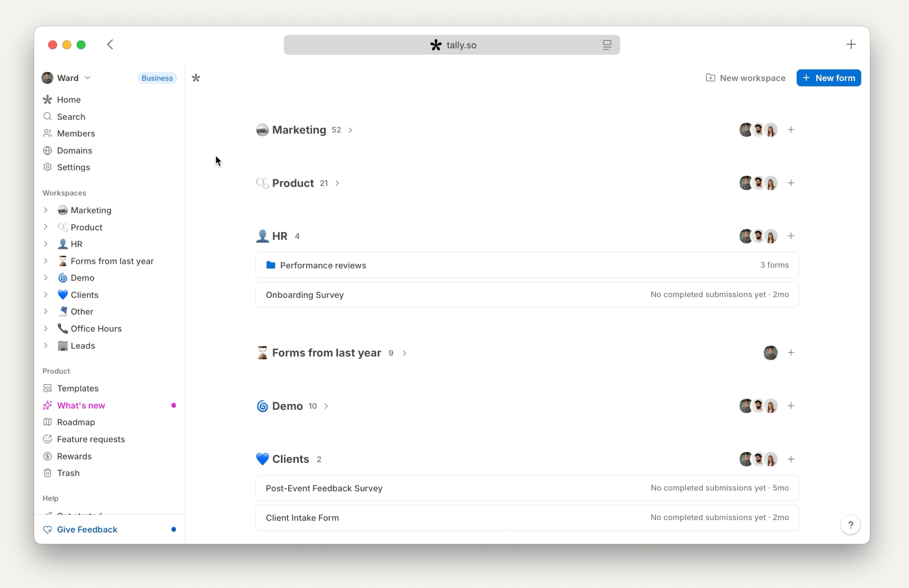Go back with the browser back arrow

[110, 44]
